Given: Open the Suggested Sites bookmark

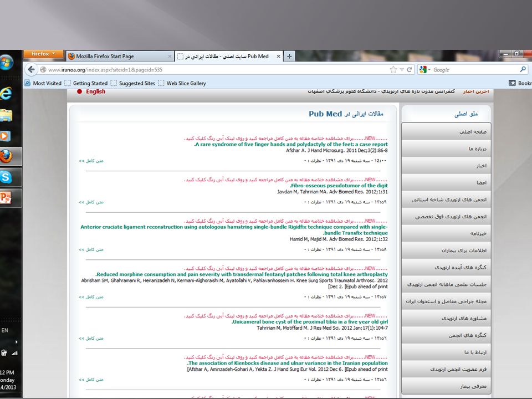Looking at the screenshot, I should [133, 83].
